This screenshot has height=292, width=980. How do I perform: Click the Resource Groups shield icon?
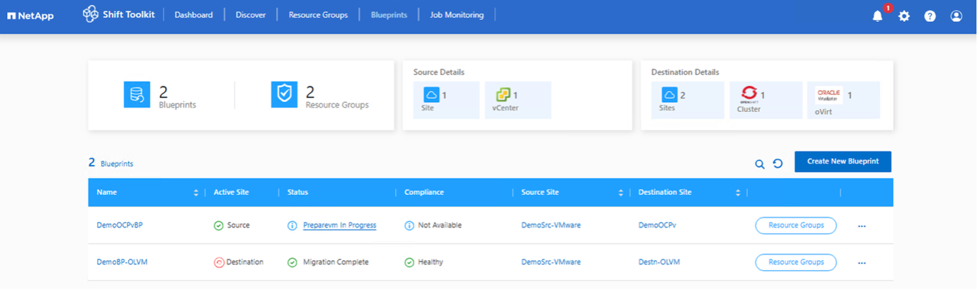285,95
